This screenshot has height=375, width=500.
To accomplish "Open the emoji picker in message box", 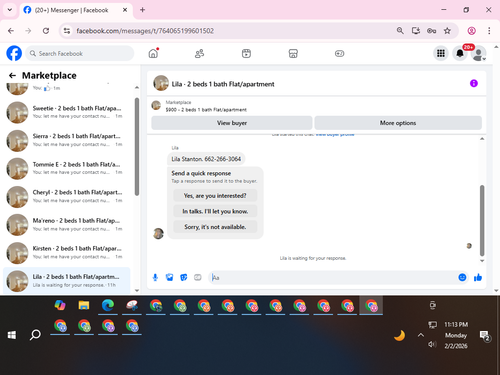I will pos(462,277).
